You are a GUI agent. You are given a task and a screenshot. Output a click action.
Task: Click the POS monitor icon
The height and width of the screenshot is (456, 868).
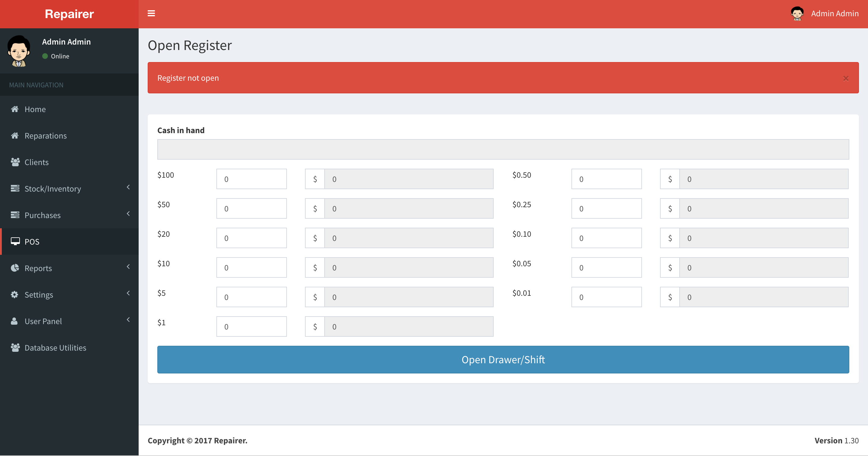pos(15,242)
